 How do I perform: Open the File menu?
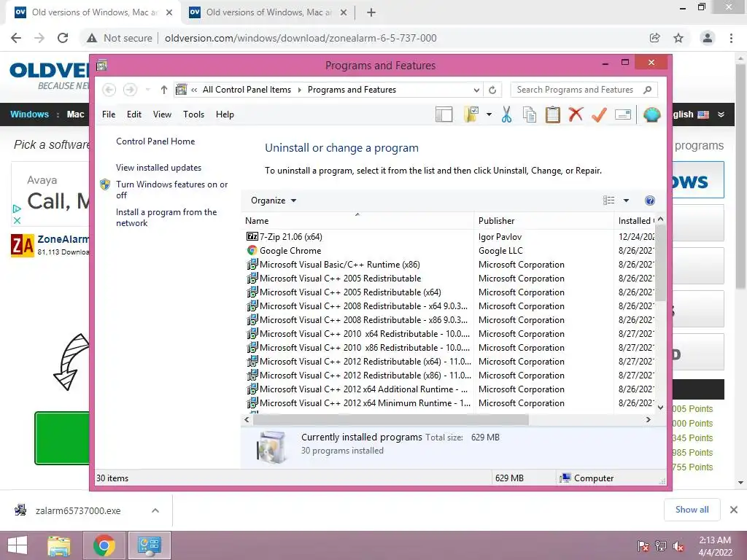pyautogui.click(x=109, y=114)
